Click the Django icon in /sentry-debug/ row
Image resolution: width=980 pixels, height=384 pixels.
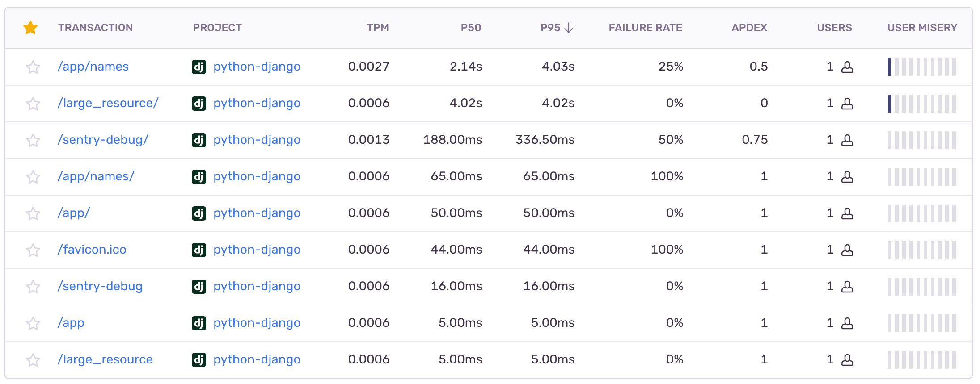(199, 140)
